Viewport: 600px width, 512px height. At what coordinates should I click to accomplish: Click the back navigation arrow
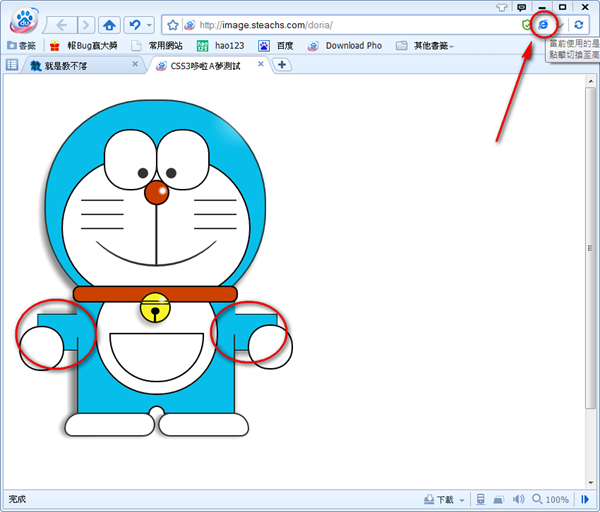[63, 24]
